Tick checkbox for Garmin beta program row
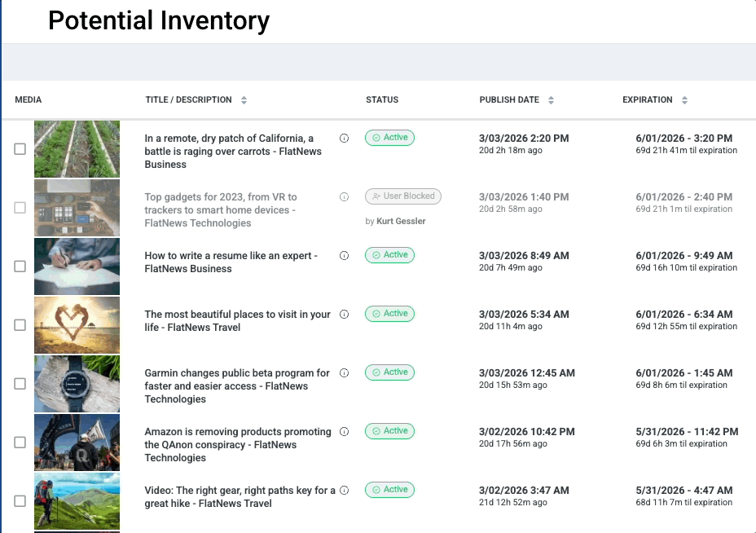Image resolution: width=756 pixels, height=533 pixels. click(x=20, y=384)
